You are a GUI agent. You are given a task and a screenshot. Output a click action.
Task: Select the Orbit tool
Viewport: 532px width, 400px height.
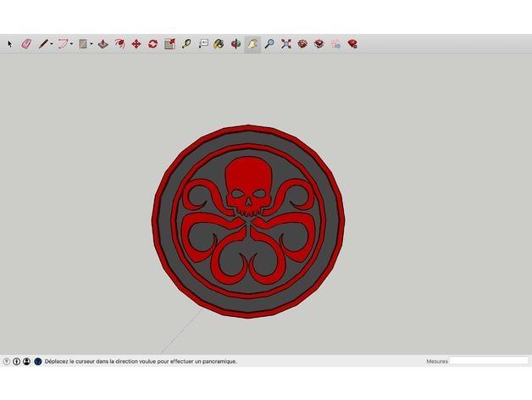point(236,44)
